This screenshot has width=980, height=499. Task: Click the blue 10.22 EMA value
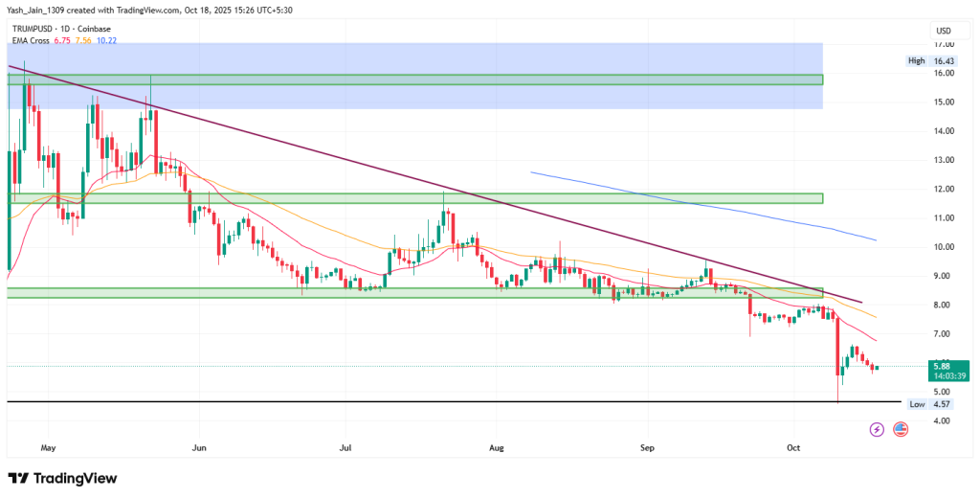111,40
